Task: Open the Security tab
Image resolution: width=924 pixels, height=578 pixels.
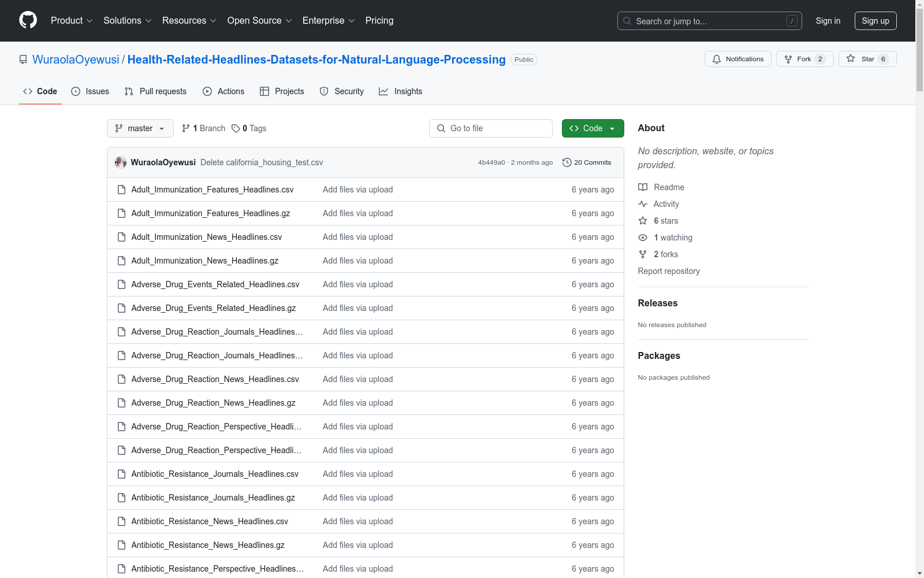Action: coord(342,91)
